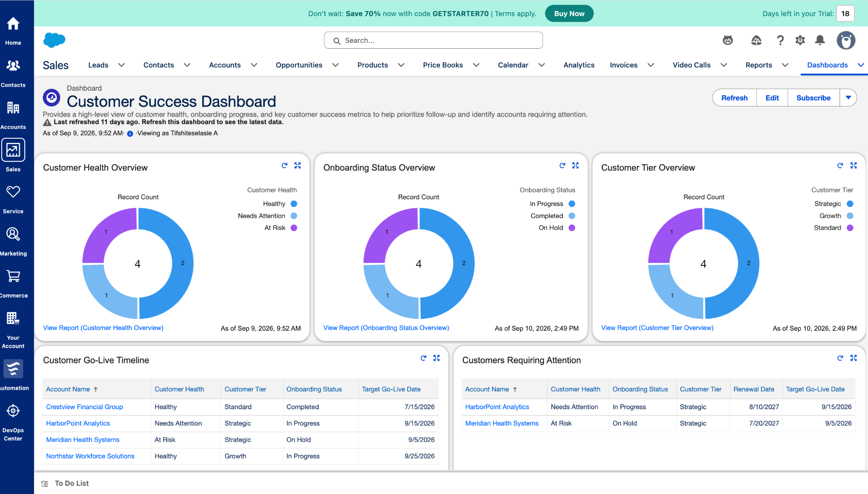This screenshot has width=868, height=494.
Task: Open the Reports tab dropdown chevron
Action: [785, 65]
